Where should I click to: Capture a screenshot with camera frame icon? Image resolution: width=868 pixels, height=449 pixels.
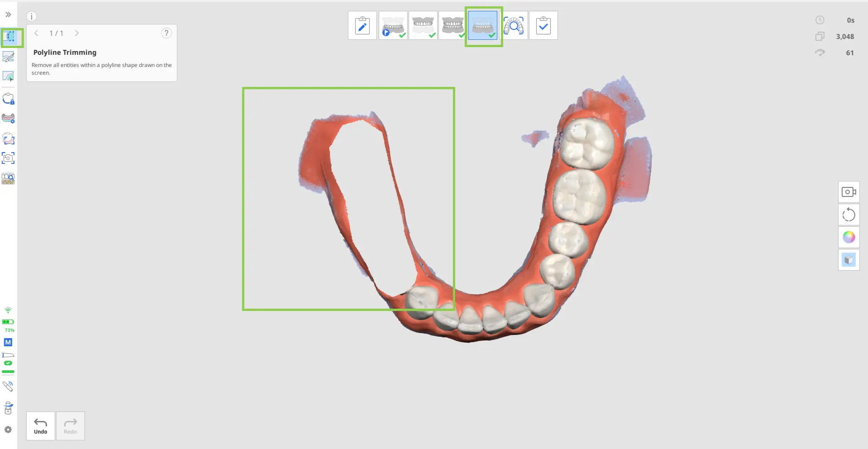(9, 158)
